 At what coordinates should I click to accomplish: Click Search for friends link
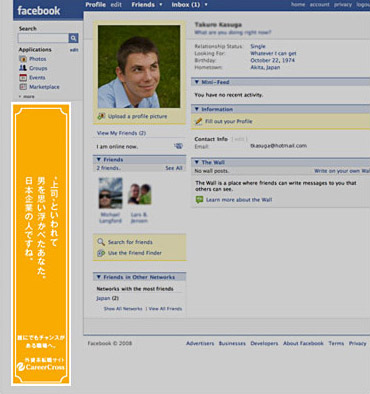pyautogui.click(x=130, y=242)
